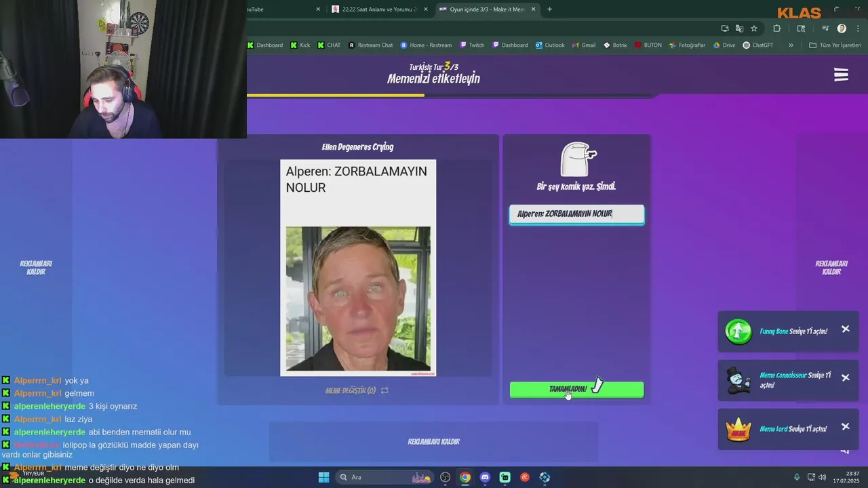Open OBS Studio from the taskbar
This screenshot has height=488, width=868.
(x=445, y=477)
